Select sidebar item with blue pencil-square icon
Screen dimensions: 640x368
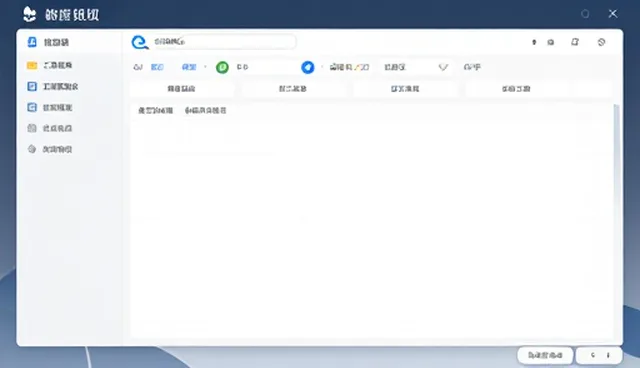pos(52,86)
